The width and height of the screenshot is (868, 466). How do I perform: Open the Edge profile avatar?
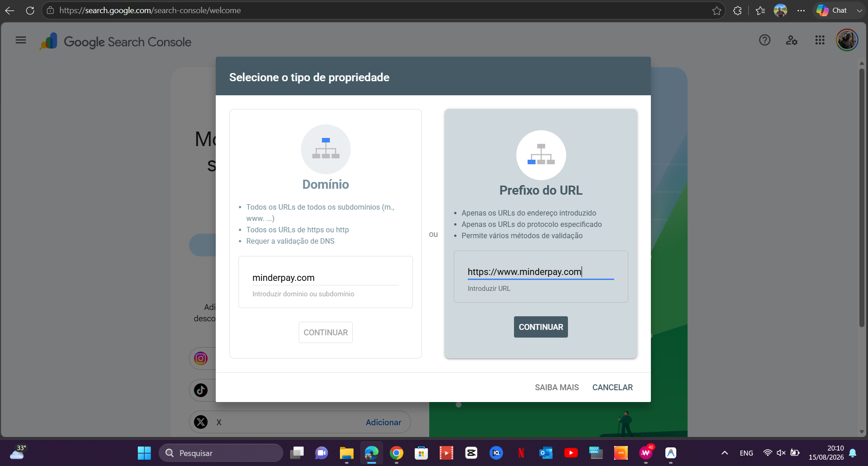tap(781, 10)
